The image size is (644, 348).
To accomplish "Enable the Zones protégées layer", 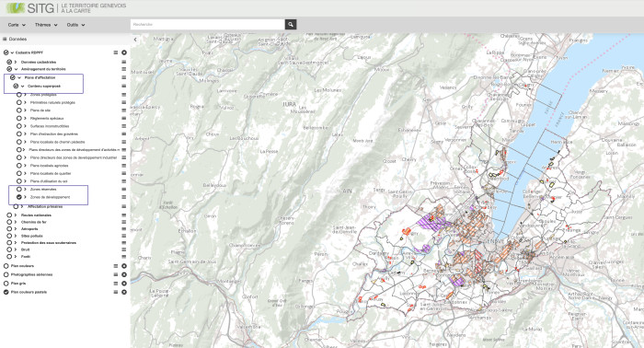I will click(x=19, y=95).
